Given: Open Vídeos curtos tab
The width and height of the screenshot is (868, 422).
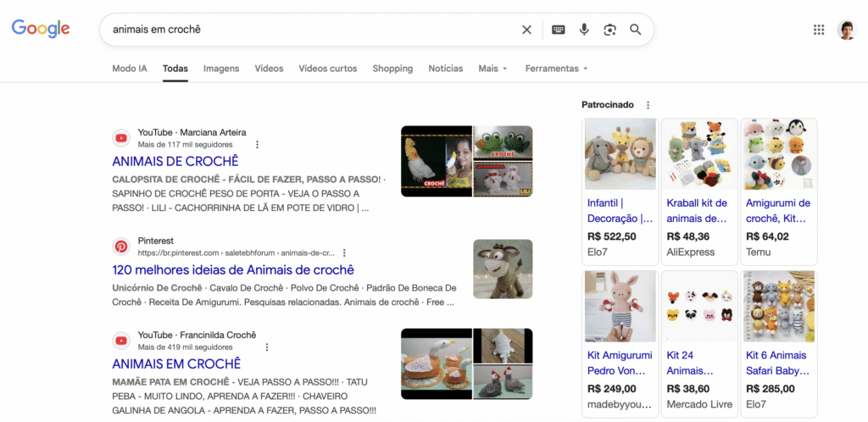Looking at the screenshot, I should click(x=328, y=69).
